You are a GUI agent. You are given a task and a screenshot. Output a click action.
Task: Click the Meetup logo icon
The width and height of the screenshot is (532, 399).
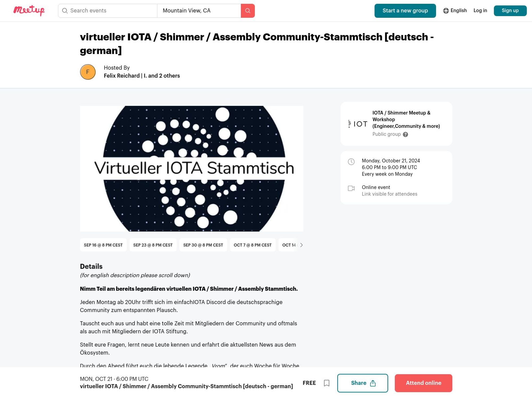point(29,10)
